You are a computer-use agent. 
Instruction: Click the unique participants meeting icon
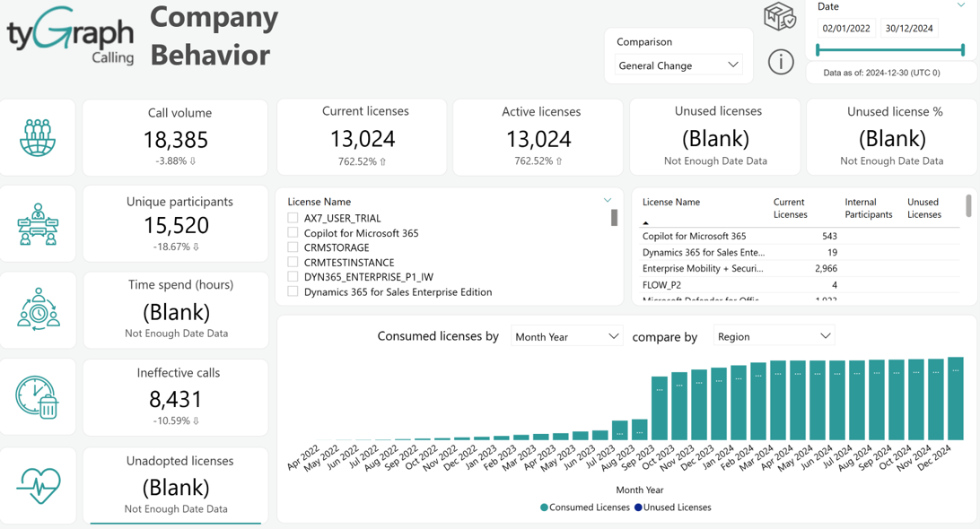38,223
